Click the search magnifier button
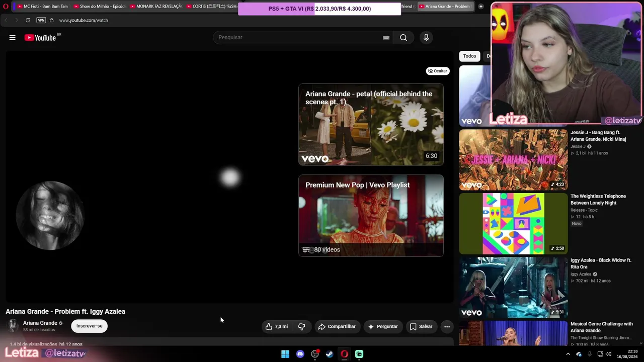Screen dimensions: 644x362 coord(404,38)
